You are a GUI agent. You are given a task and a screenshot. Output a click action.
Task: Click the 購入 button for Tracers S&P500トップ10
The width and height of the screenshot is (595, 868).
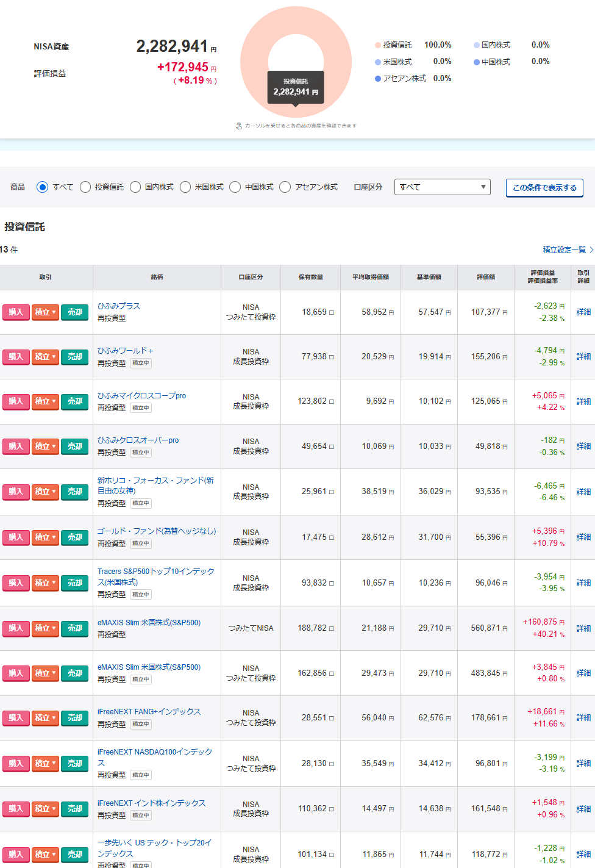point(16,583)
